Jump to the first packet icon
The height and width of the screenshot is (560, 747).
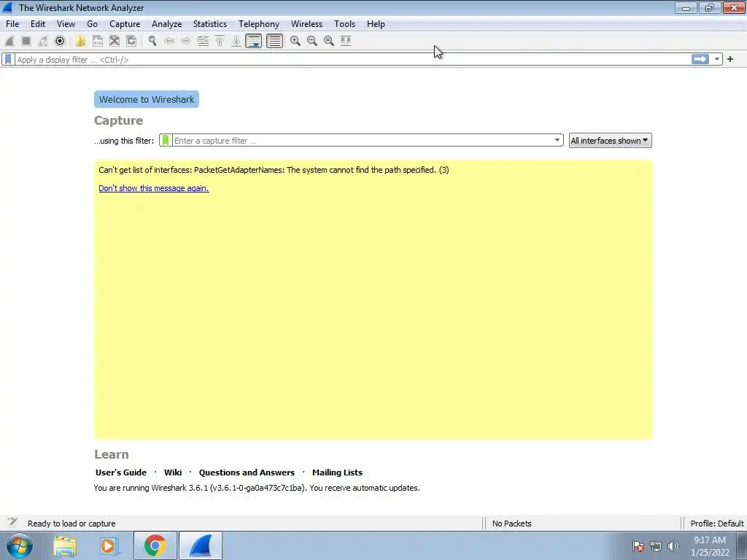coord(220,41)
